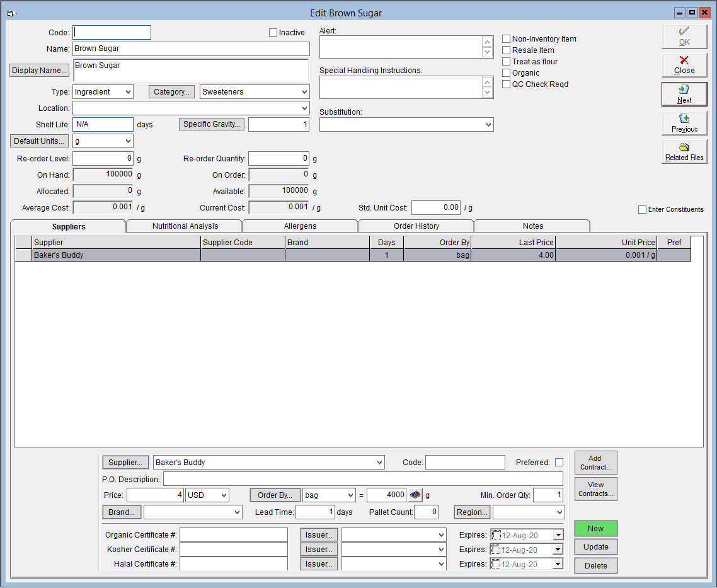Click the P.O. Description field
This screenshot has height=588, width=717.
363,479
